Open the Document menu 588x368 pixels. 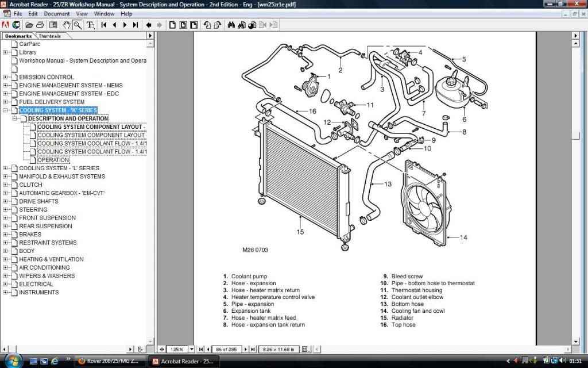[x=57, y=13]
